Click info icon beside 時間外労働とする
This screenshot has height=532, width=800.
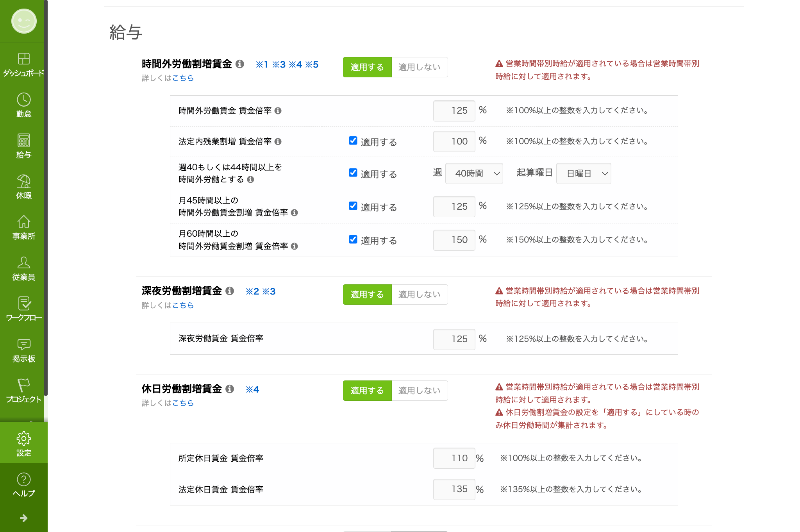click(x=250, y=179)
